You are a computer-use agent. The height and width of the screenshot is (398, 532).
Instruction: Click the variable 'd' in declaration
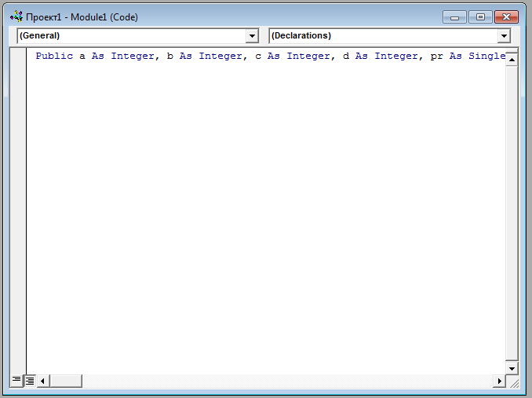346,56
